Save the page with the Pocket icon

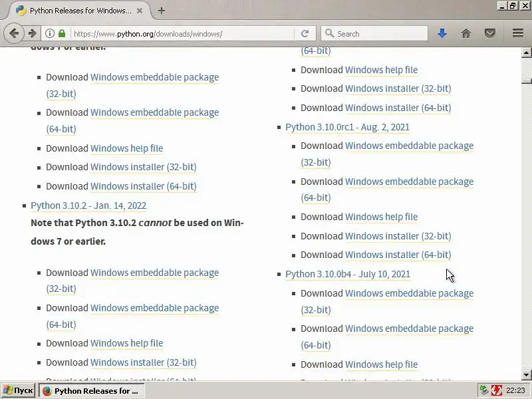pyautogui.click(x=490, y=33)
